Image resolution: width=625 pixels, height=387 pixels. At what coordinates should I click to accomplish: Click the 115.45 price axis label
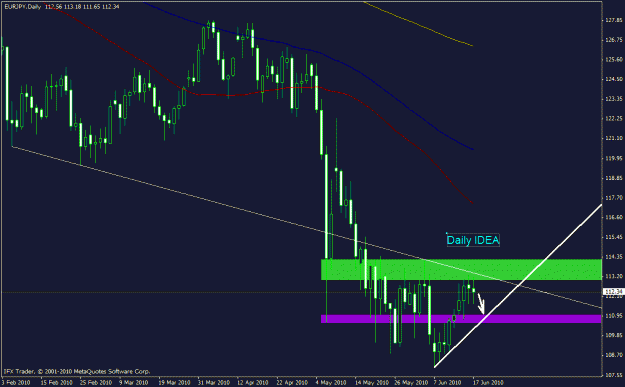coord(614,237)
